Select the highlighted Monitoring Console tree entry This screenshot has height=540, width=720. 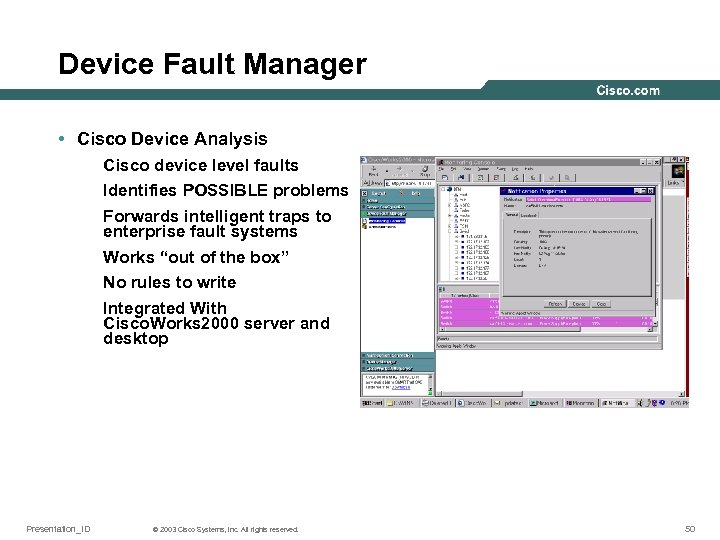tap(387, 221)
